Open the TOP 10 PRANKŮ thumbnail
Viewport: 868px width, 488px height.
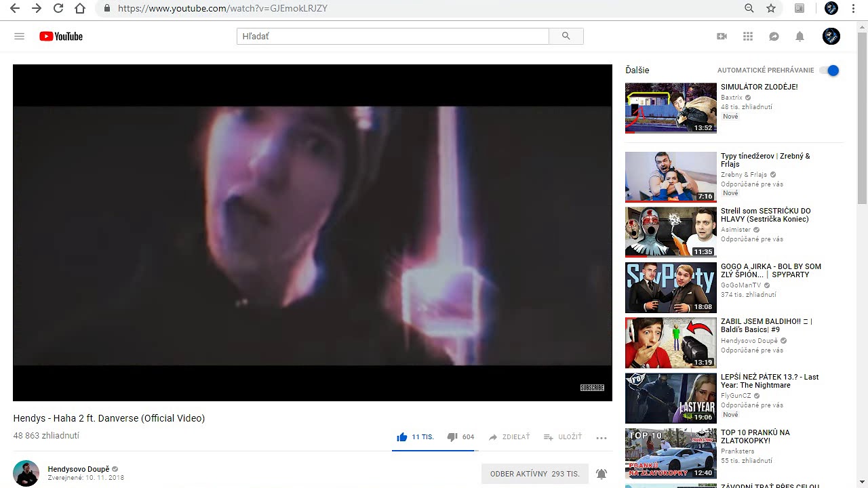point(671,454)
